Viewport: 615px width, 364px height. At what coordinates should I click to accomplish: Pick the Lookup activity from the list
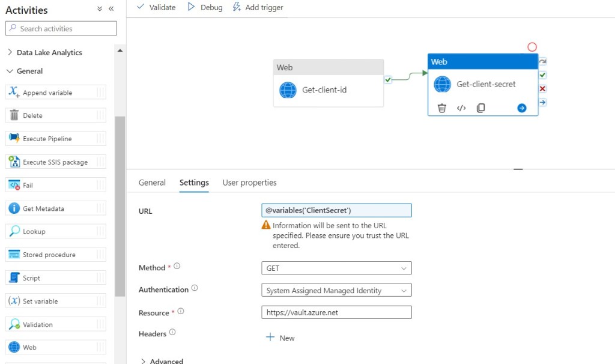tap(34, 231)
